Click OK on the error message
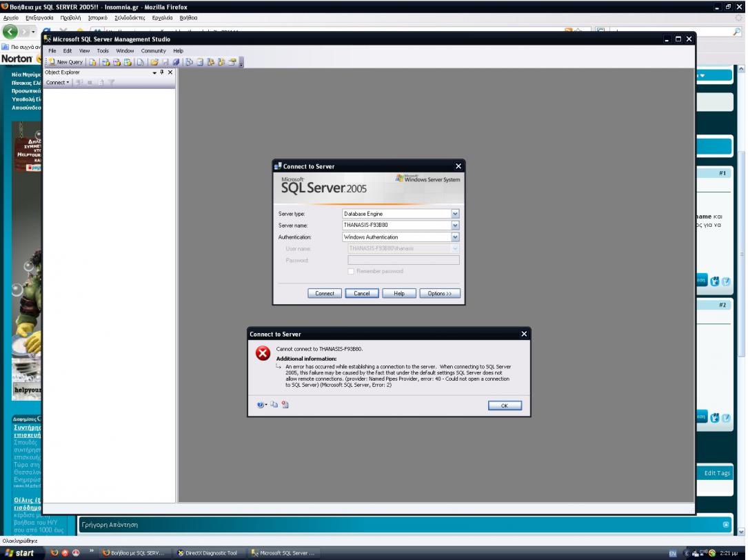The image size is (748, 560). [505, 406]
